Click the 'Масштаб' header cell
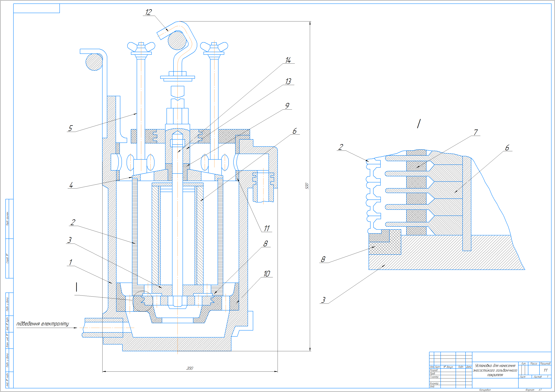The width and height of the screenshot is (555, 392). (x=545, y=363)
